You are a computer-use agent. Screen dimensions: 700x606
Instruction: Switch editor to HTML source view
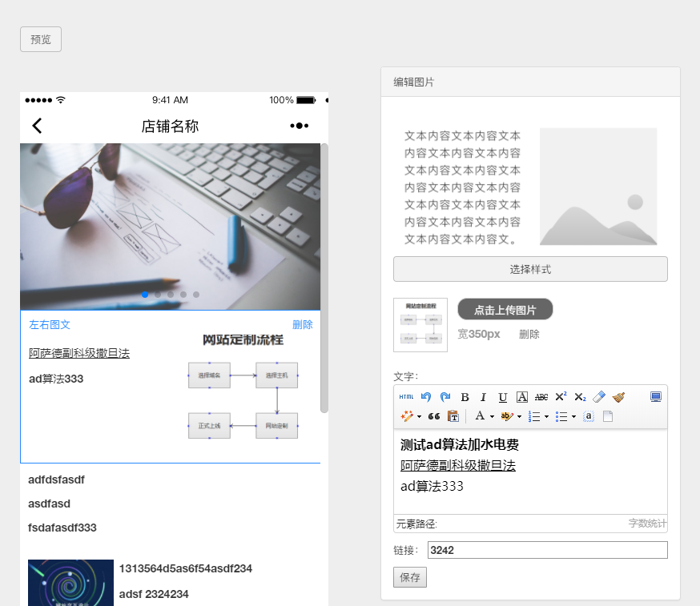(x=406, y=397)
